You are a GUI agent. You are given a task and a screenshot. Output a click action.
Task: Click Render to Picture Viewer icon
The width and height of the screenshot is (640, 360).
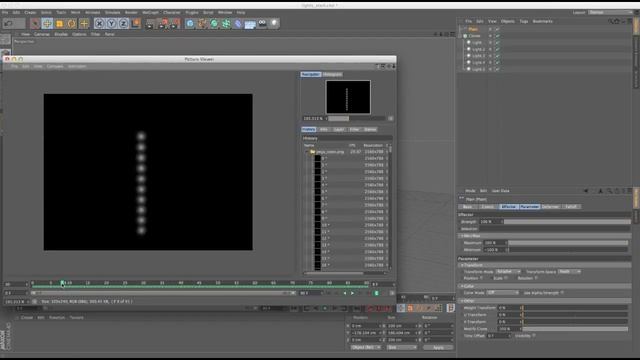click(x=163, y=24)
